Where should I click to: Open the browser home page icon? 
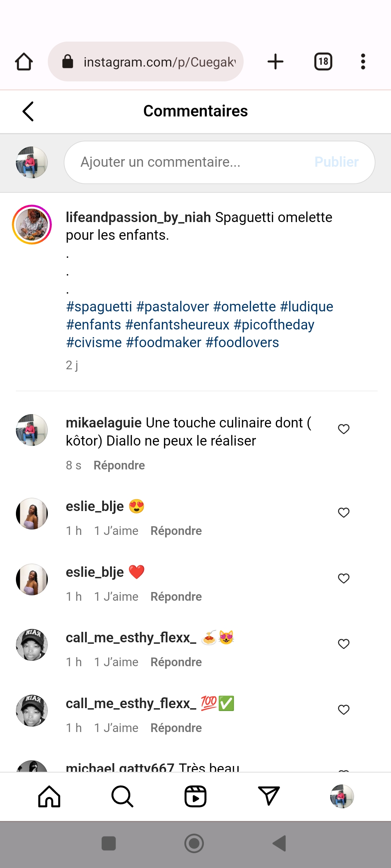click(x=24, y=61)
